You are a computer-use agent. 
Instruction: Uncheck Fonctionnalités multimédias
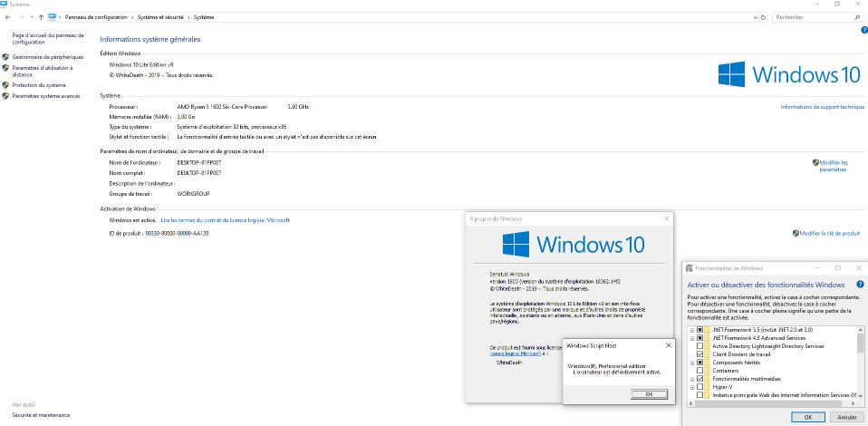(699, 379)
